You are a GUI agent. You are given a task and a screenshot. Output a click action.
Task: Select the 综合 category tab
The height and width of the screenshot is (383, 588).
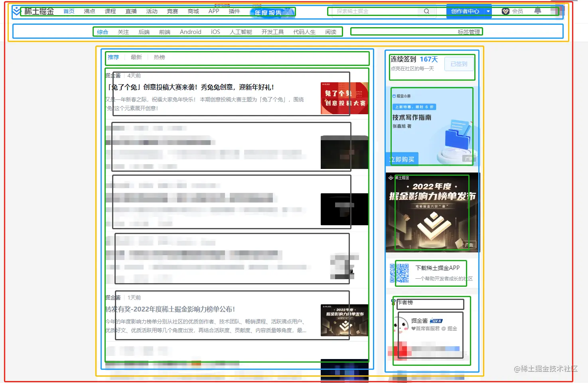(103, 32)
